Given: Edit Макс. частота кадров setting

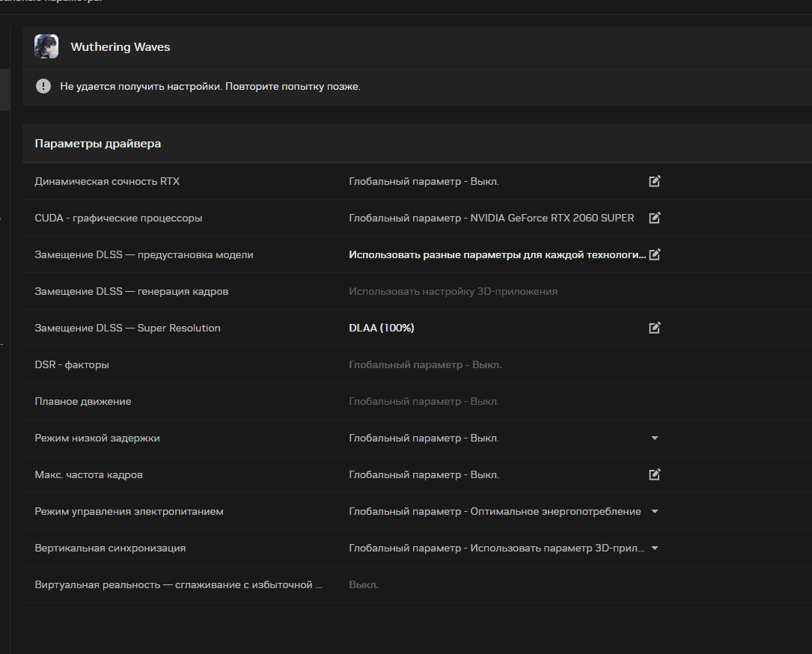Looking at the screenshot, I should pyautogui.click(x=655, y=475).
